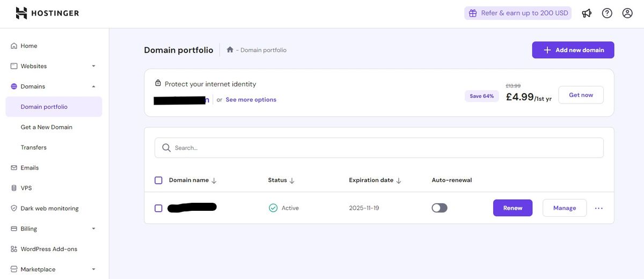Image resolution: width=644 pixels, height=279 pixels.
Task: Tick the checkbox for the domain row
Action: (x=158, y=208)
